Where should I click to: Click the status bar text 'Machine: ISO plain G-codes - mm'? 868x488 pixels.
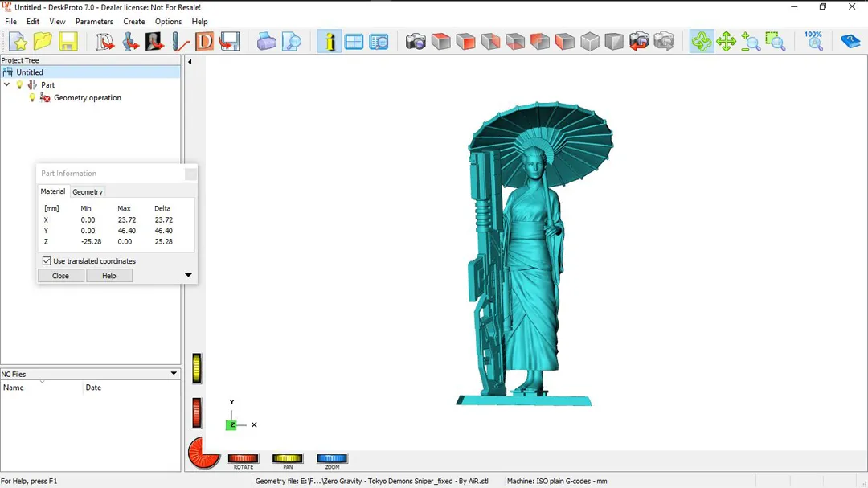(557, 482)
